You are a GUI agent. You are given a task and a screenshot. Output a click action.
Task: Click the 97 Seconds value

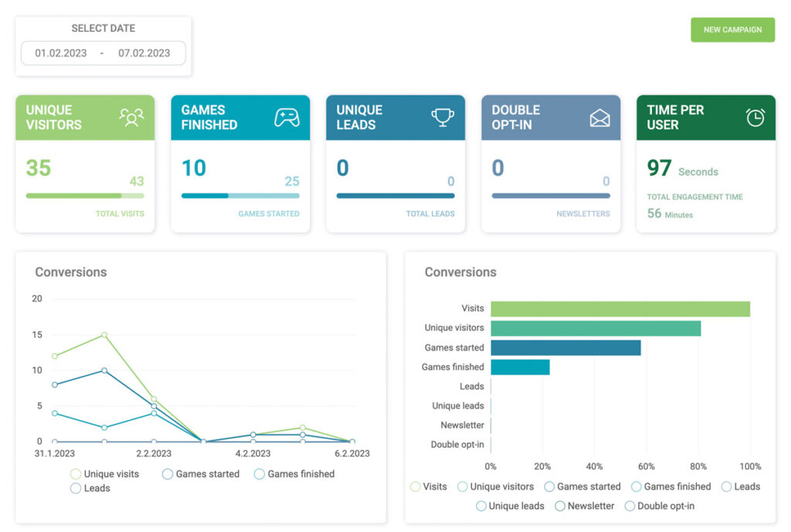683,168
